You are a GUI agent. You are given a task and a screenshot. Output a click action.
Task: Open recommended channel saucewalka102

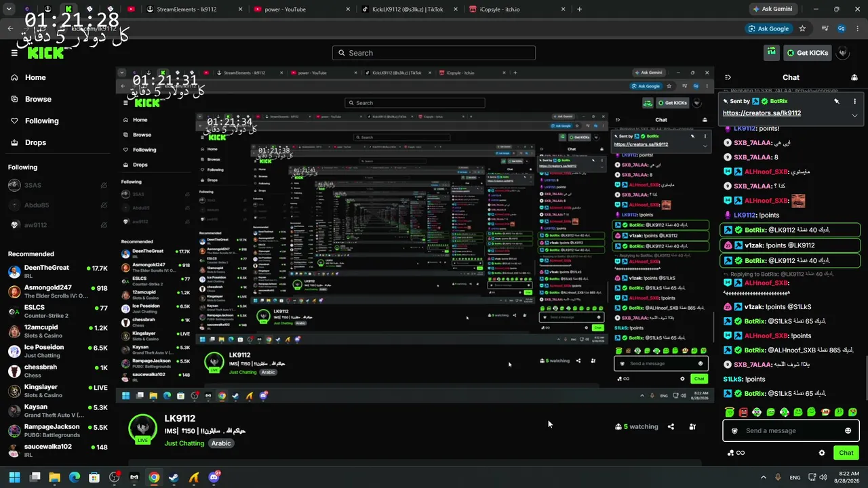click(58, 450)
